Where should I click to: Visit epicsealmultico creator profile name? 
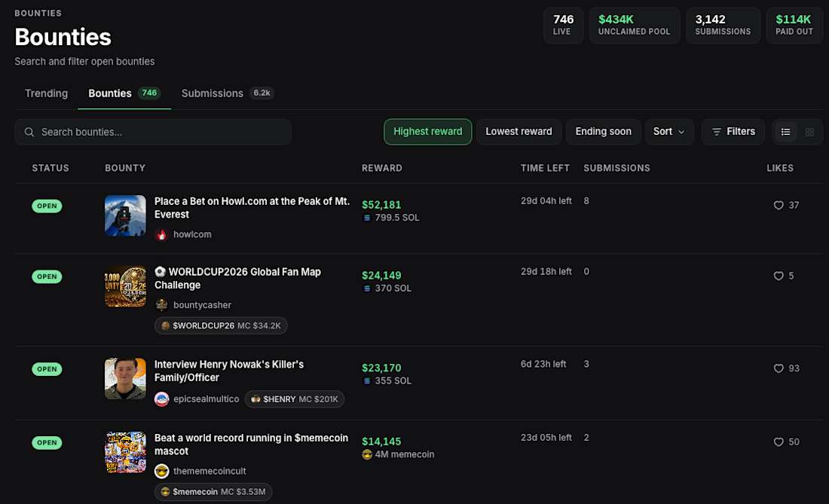tap(206, 399)
